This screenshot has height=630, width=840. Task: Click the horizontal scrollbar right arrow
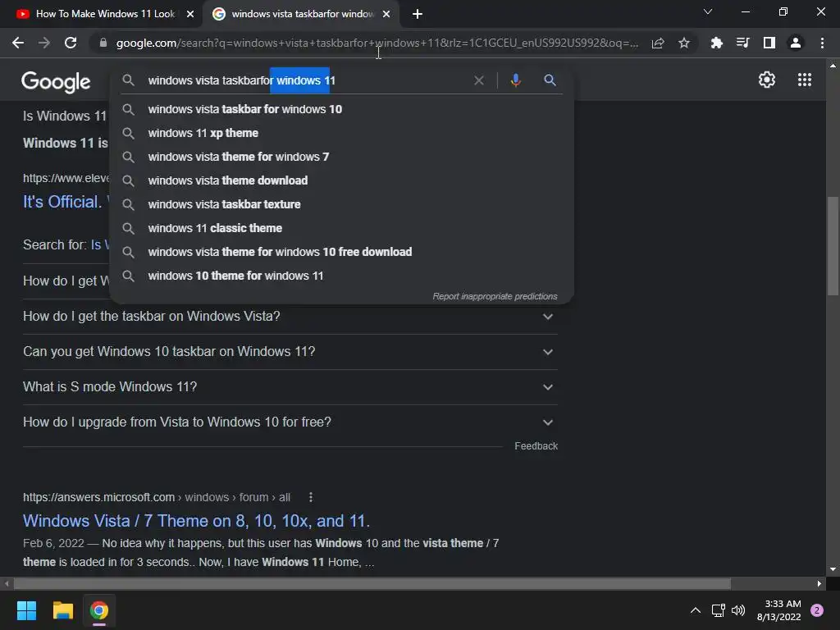[819, 583]
